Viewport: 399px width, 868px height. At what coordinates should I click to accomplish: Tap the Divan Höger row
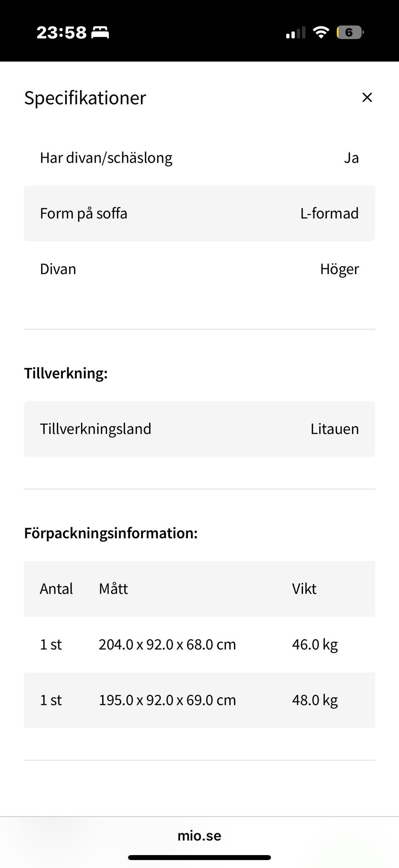[x=199, y=269]
